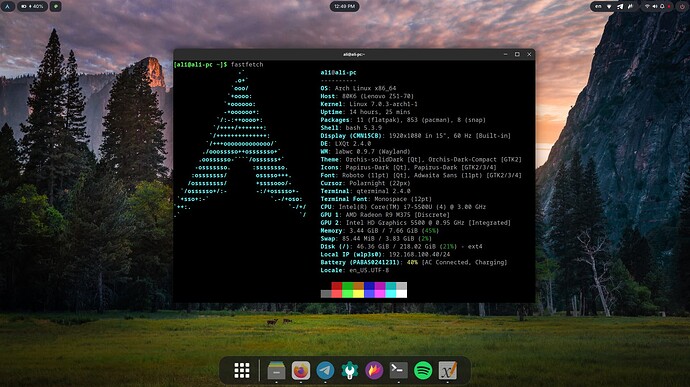The image size is (690, 387).
Task: Click the 'Battery (PABAS0241231)' line
Action: coord(414,262)
